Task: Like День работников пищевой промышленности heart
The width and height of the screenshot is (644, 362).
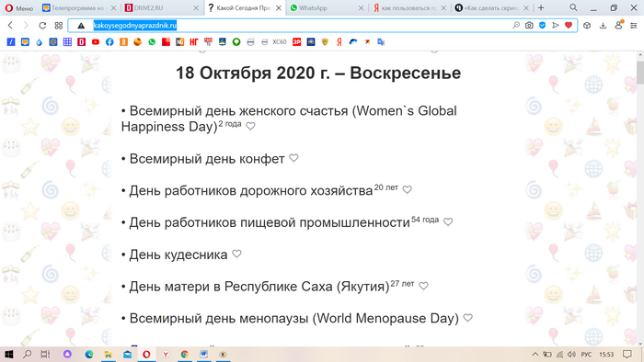Action: point(448,221)
